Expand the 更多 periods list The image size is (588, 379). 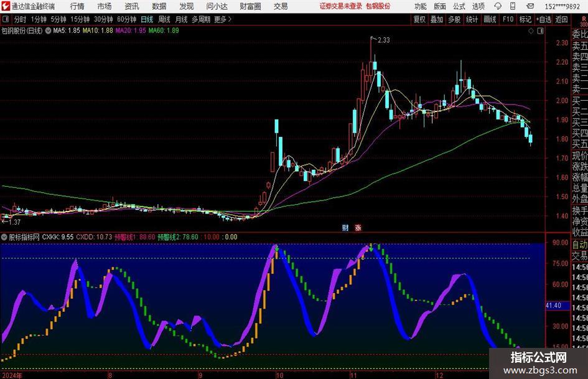(223, 19)
